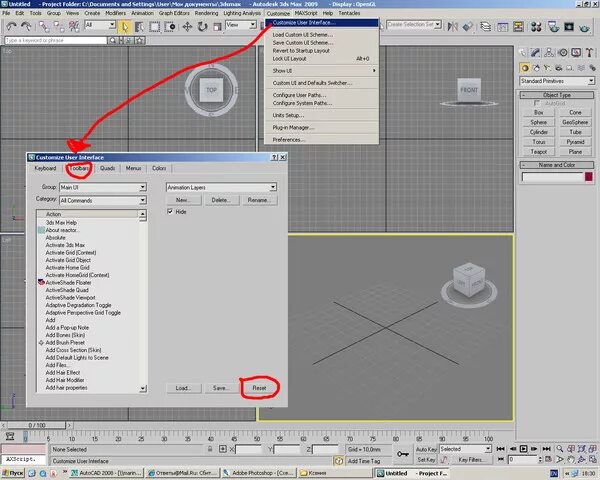Click Quick Render teapot icon
This screenshot has height=480, width=600.
point(584,26)
